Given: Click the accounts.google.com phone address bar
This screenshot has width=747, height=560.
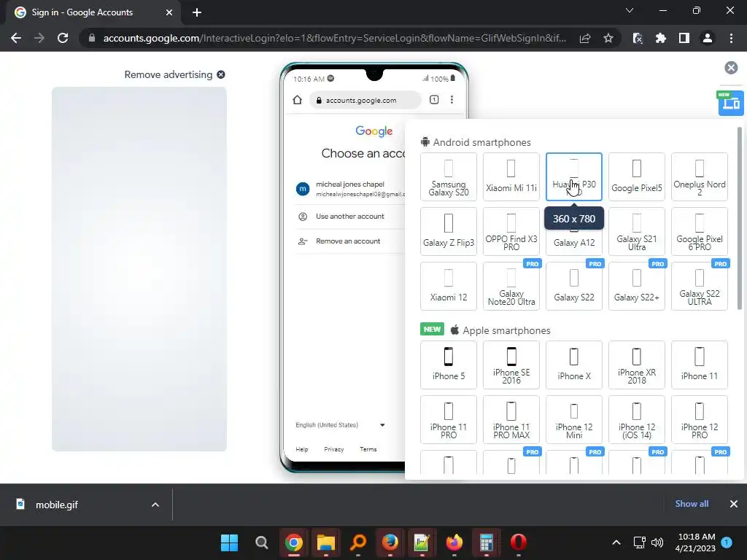Looking at the screenshot, I should (365, 100).
